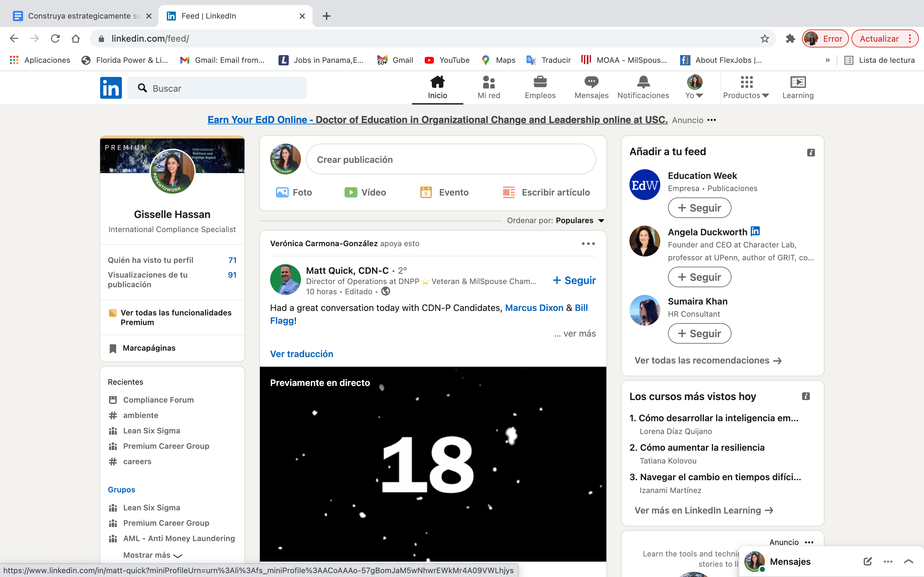Image resolution: width=924 pixels, height=577 pixels.
Task: Follow Angela Duckworth via Seguir button
Action: pos(699,277)
